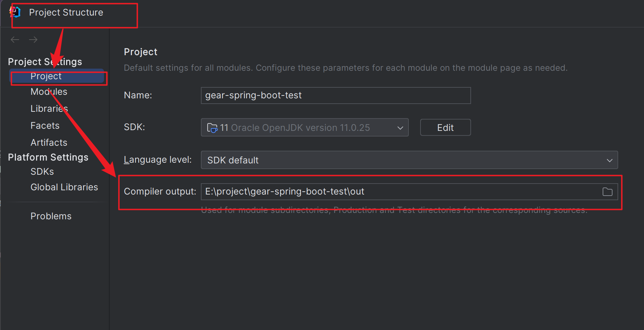Click the Edit SDK button
This screenshot has width=644, height=330.
click(x=445, y=127)
